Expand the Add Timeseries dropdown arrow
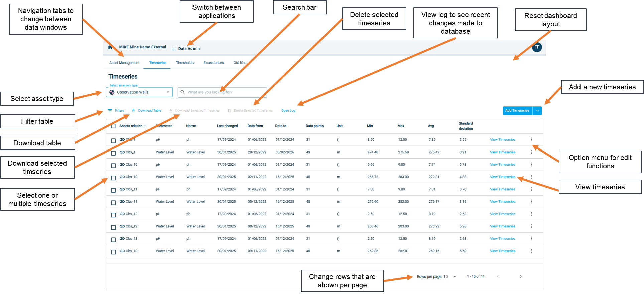Viewport: 644px width, 299px height. (x=537, y=111)
